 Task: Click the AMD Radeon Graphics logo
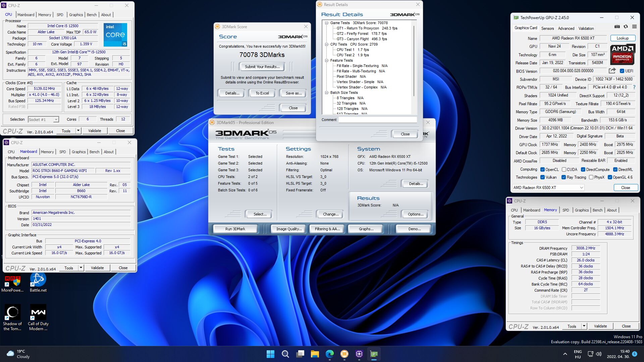[623, 55]
